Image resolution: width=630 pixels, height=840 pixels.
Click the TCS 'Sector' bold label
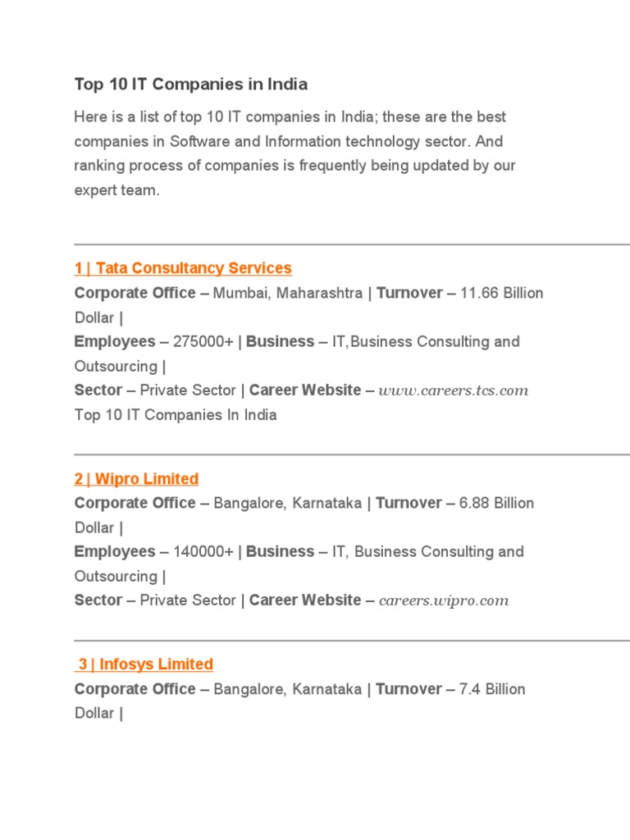98,390
